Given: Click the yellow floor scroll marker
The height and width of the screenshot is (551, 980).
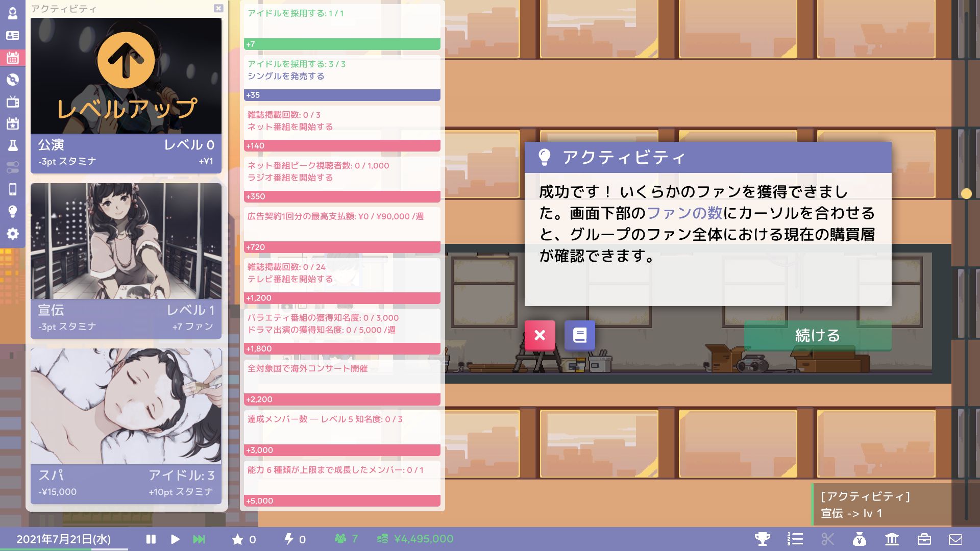Looking at the screenshot, I should (x=966, y=193).
